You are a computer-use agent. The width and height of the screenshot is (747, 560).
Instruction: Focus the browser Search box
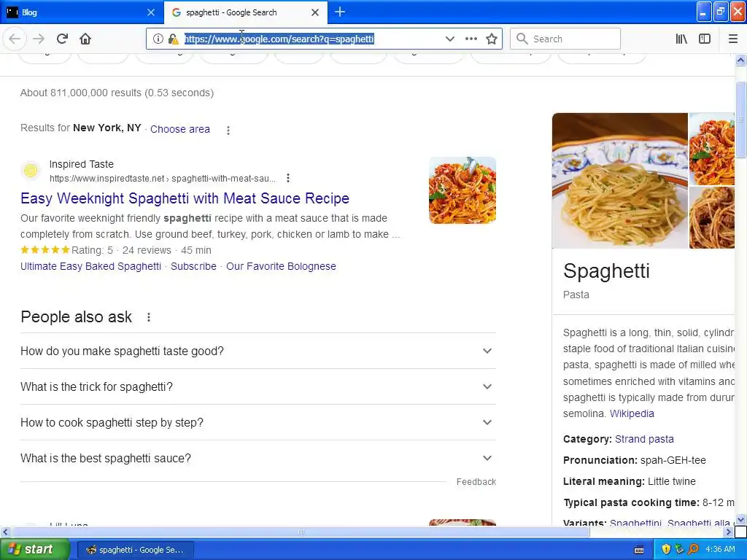565,39
